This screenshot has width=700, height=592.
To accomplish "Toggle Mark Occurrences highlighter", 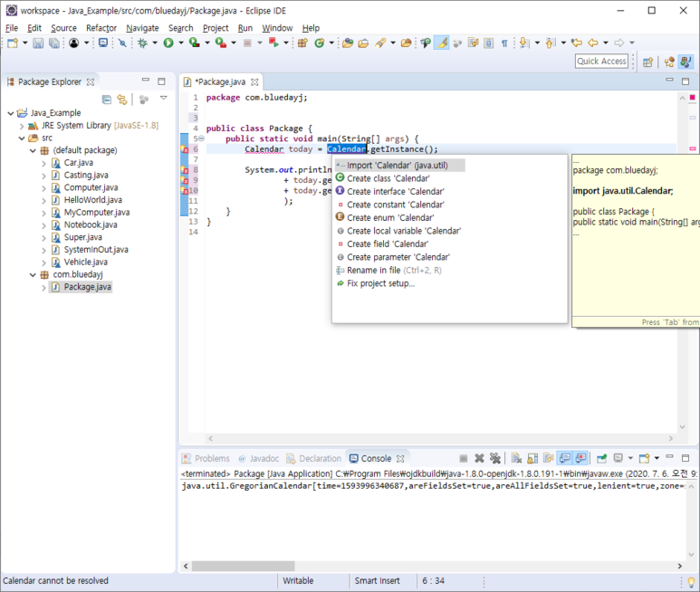I will point(442,43).
